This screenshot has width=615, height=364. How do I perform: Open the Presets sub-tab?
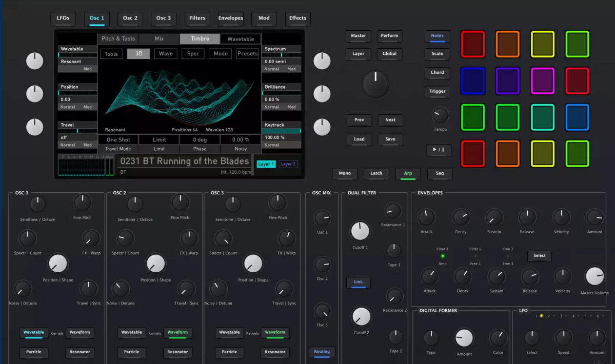[248, 54]
